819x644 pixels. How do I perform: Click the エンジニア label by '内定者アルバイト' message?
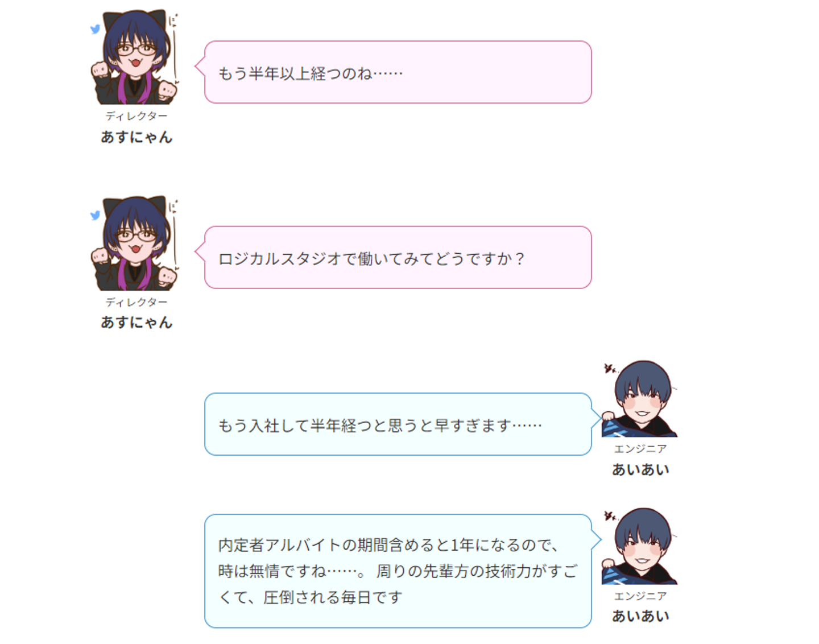click(640, 596)
